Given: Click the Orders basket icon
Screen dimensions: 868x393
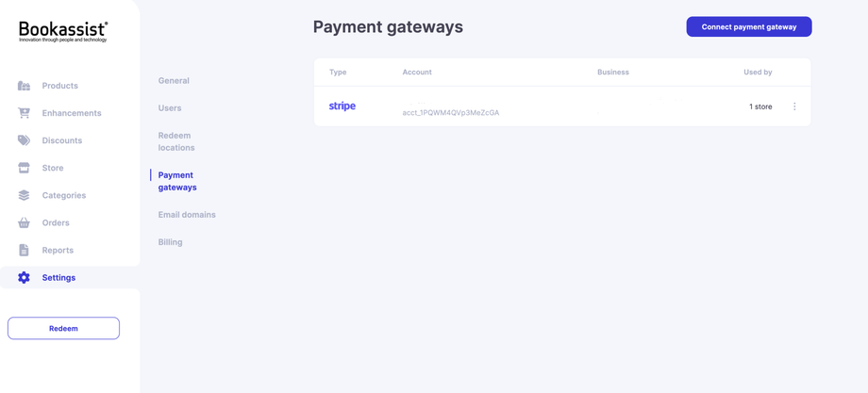Looking at the screenshot, I should tap(24, 222).
